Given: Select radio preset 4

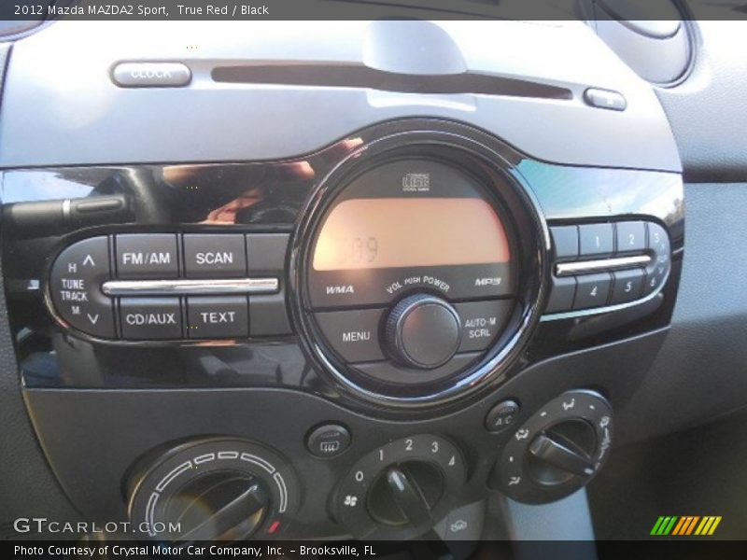Looking at the screenshot, I should point(593,291).
